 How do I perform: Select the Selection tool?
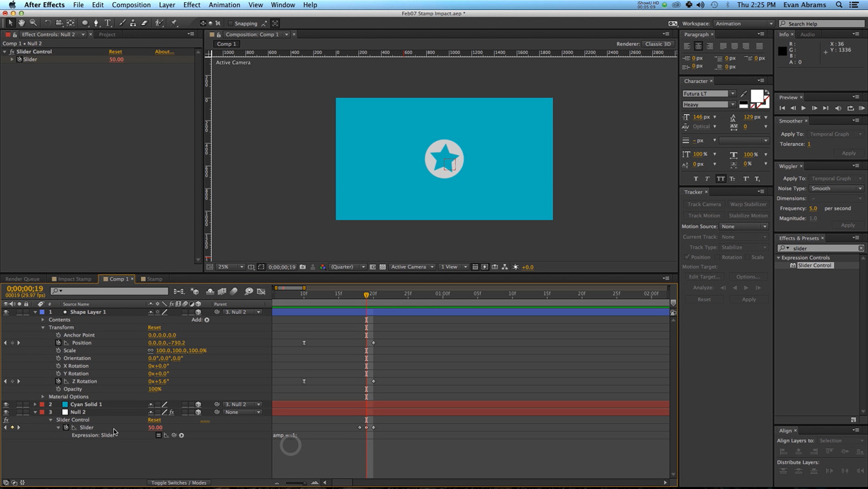(10, 23)
